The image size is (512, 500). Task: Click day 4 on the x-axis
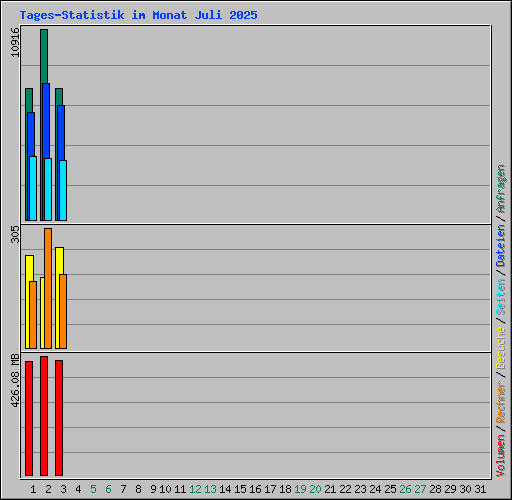tap(78, 489)
